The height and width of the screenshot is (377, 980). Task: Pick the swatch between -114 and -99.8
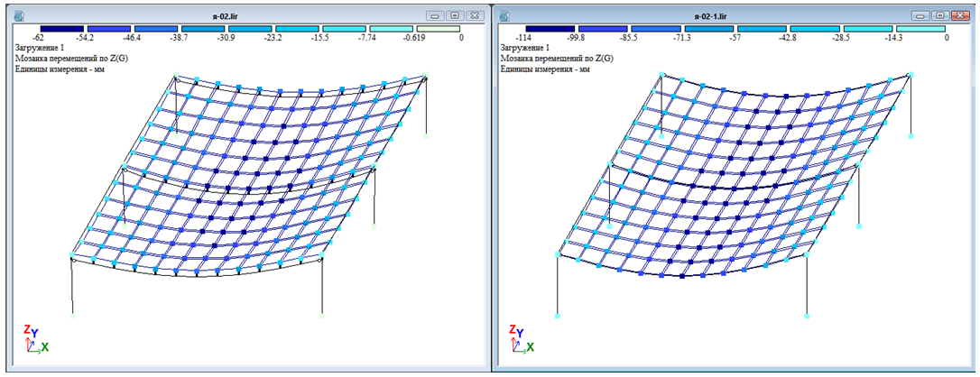point(550,29)
